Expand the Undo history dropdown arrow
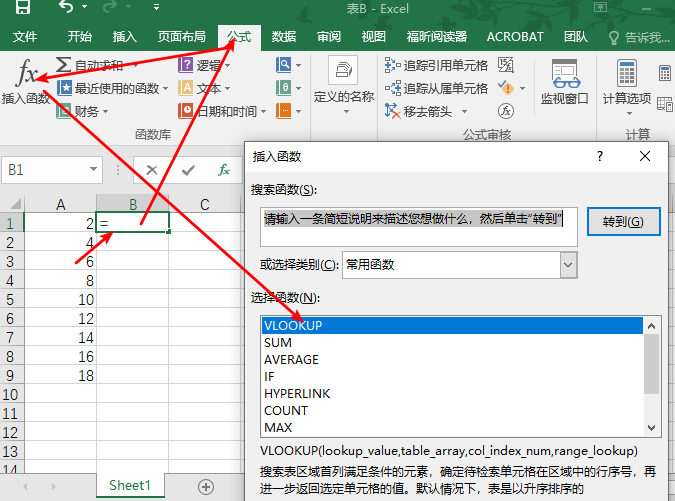The width and height of the screenshot is (675, 501). pos(85,7)
